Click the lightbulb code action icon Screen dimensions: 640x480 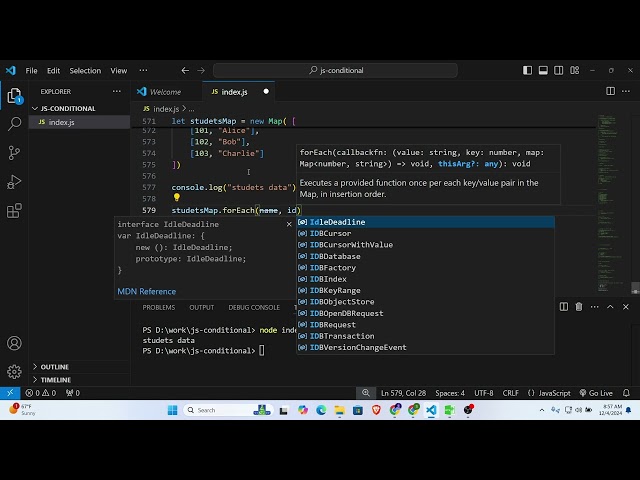(x=177, y=198)
